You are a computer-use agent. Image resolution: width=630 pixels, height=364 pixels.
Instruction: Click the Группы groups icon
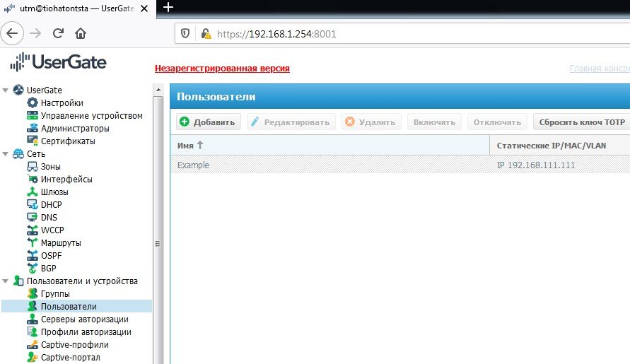tap(32, 294)
